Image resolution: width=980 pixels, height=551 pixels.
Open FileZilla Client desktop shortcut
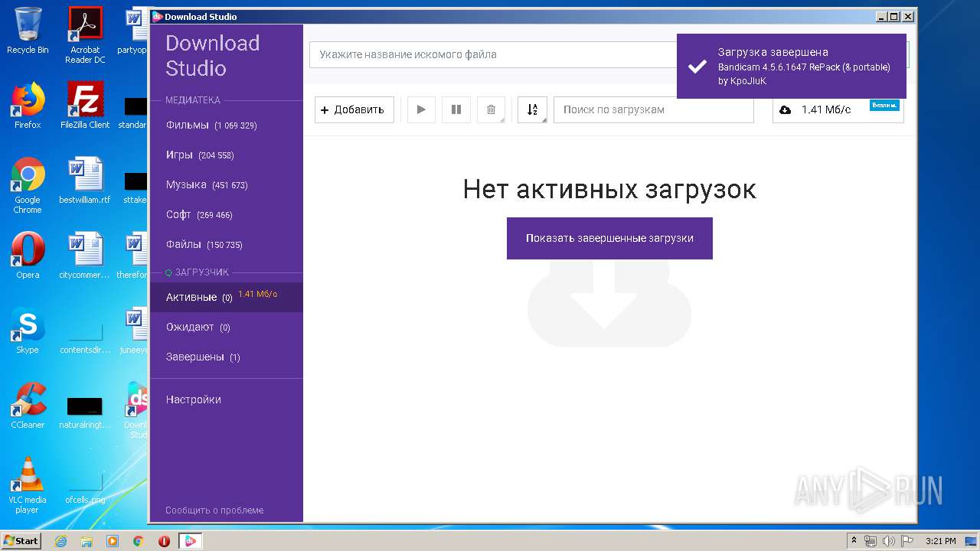point(85,106)
